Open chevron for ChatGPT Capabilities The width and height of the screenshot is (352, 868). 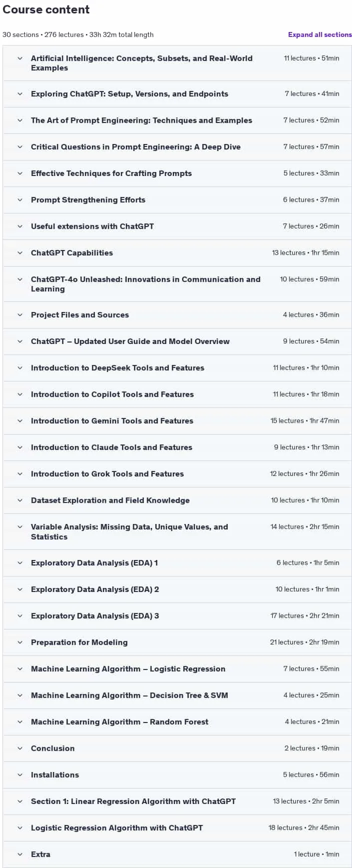(x=20, y=253)
